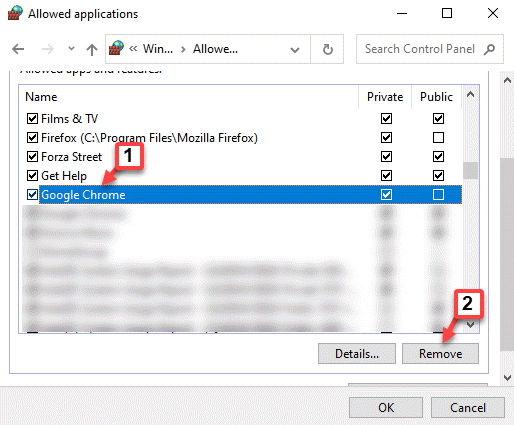The image size is (514, 425).
Task: Uncheck the Firefox app checkbox
Action: point(32,137)
